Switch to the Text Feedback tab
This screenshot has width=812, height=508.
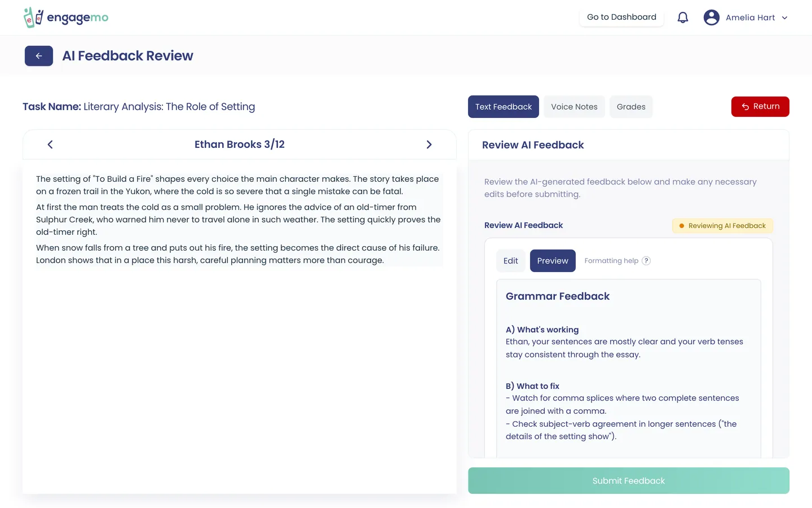click(504, 107)
